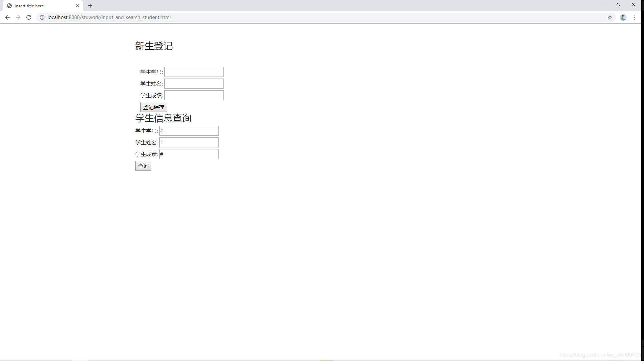Click the back navigation arrow icon
Viewport: 644px width, 361px height.
pos(7,17)
